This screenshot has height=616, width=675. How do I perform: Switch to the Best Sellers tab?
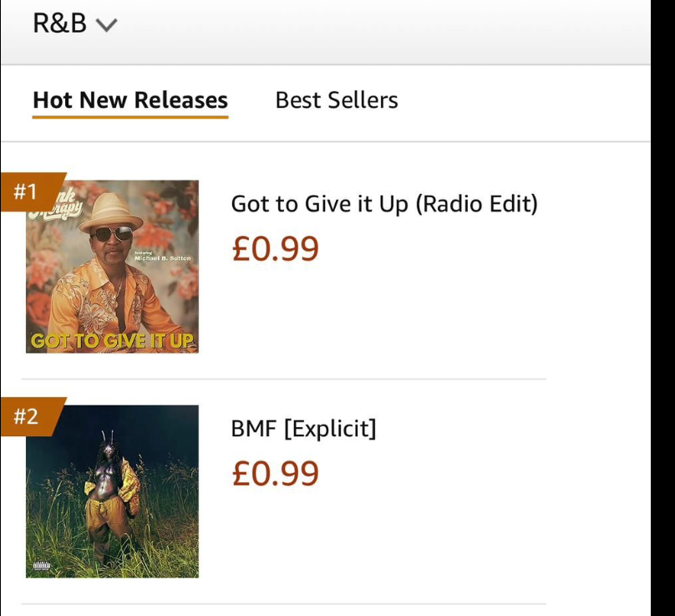337,100
